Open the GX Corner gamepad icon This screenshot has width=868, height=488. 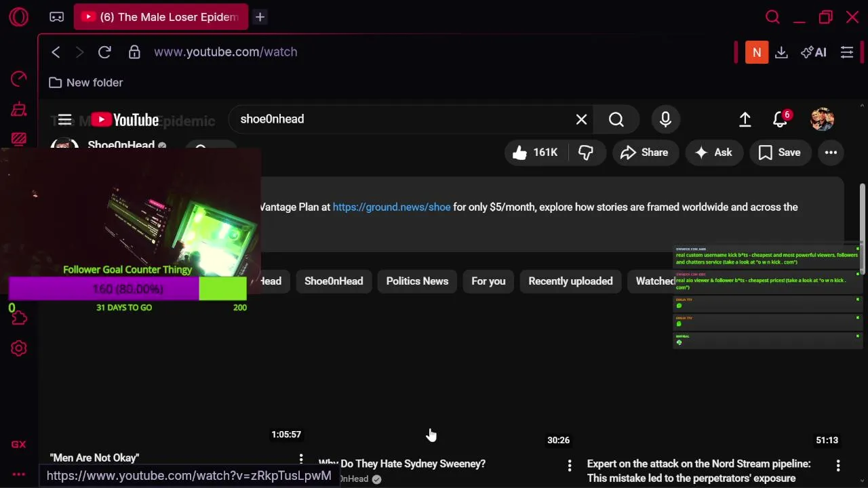pos(57,17)
